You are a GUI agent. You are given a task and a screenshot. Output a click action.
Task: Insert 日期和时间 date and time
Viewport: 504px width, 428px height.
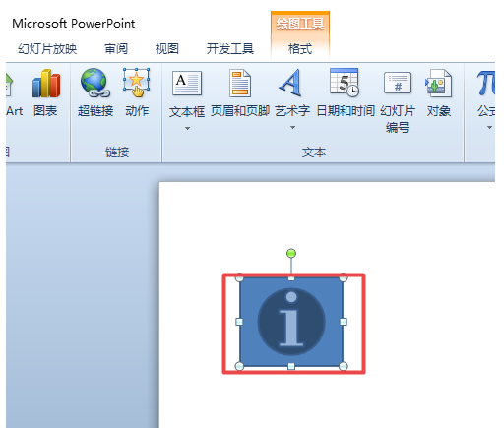click(x=345, y=83)
